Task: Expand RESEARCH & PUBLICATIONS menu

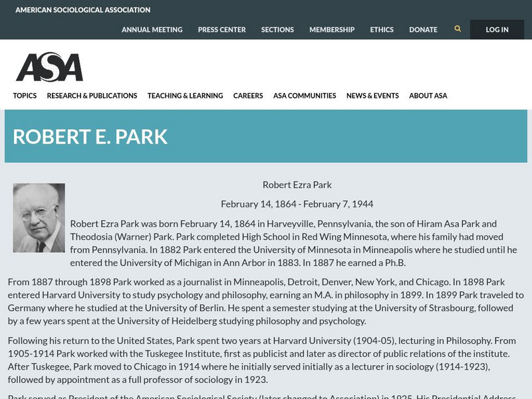Action: (x=92, y=95)
